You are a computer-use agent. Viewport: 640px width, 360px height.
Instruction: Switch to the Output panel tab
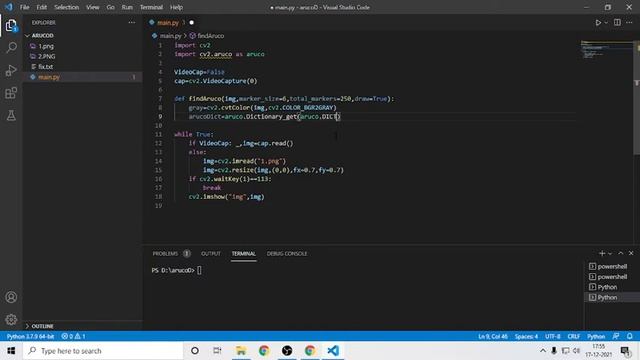(211, 253)
